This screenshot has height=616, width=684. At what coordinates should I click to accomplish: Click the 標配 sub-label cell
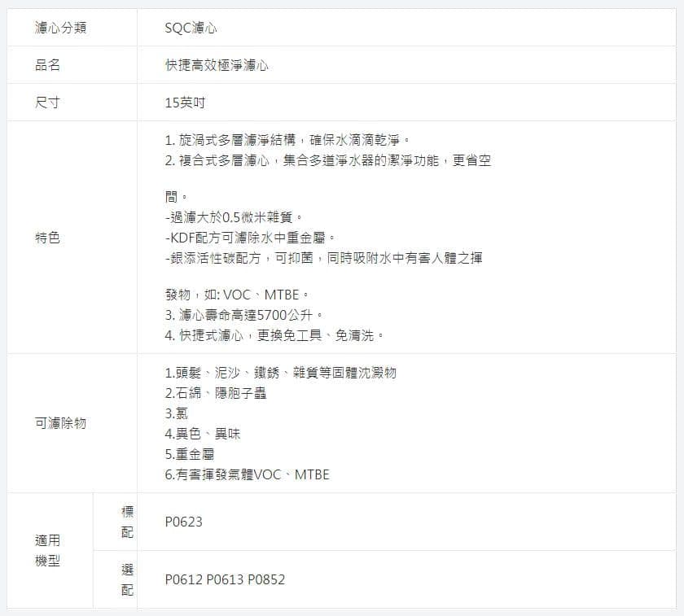click(127, 522)
